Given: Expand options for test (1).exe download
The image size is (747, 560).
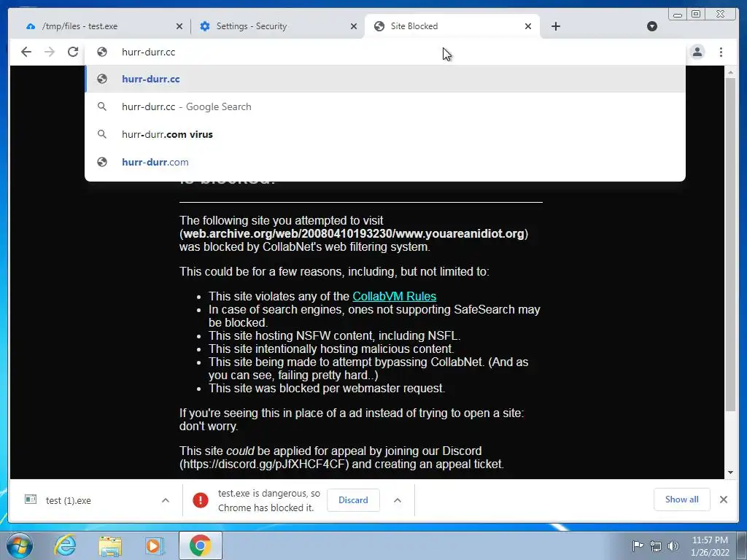Looking at the screenshot, I should coord(166,500).
